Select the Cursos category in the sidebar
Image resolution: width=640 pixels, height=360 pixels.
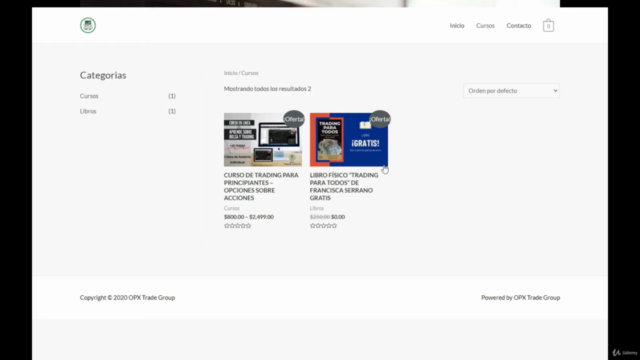pyautogui.click(x=89, y=96)
